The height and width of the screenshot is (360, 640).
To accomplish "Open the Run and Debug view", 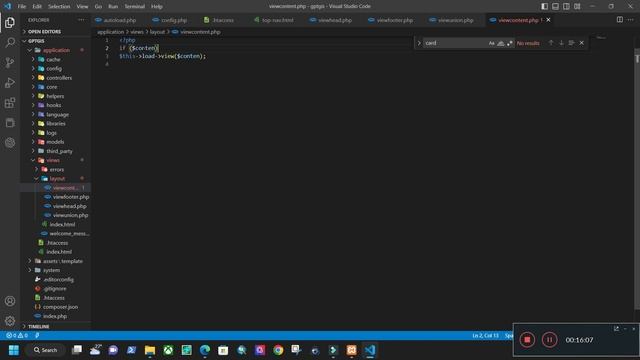I will (10, 82).
